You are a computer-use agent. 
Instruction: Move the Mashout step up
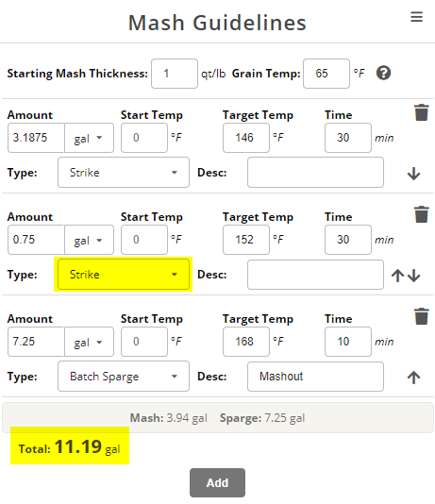(x=414, y=378)
